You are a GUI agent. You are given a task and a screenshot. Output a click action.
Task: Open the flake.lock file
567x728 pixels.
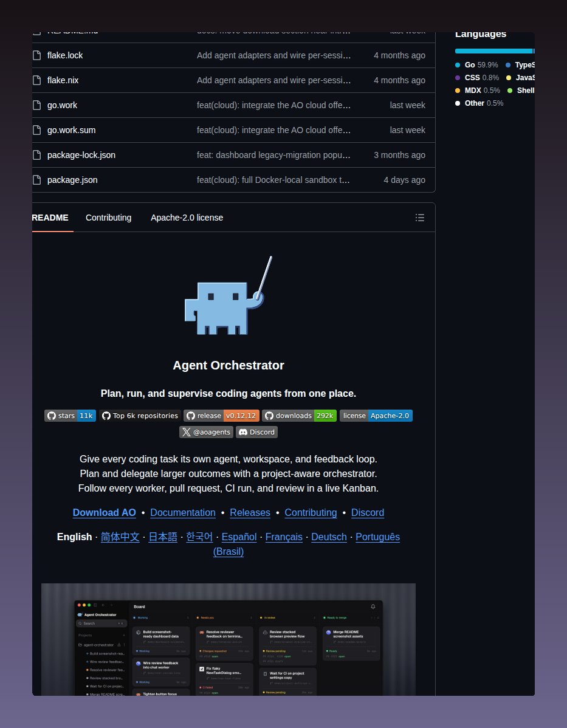point(65,55)
